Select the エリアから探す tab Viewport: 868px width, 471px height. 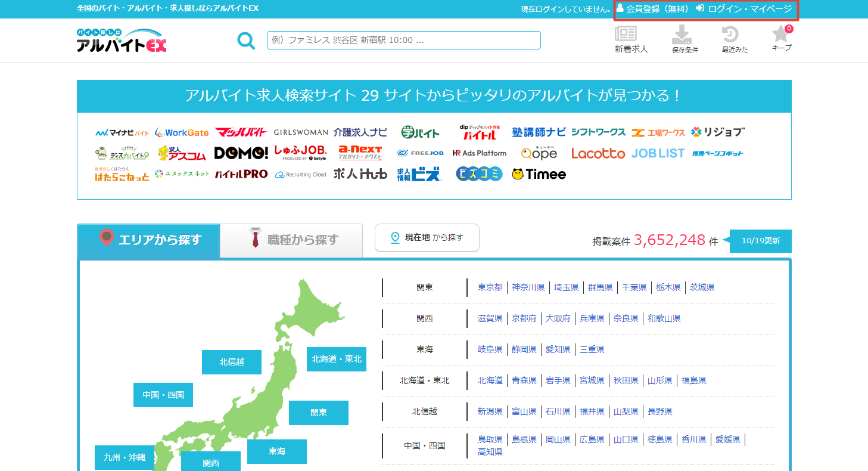(x=148, y=240)
